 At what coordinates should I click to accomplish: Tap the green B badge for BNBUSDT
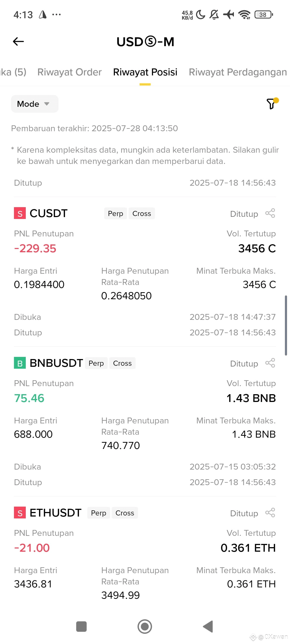coord(20,363)
